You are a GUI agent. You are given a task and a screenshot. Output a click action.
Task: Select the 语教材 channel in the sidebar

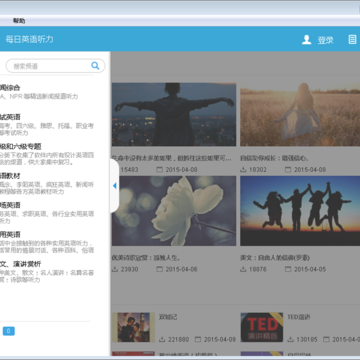click(10, 176)
